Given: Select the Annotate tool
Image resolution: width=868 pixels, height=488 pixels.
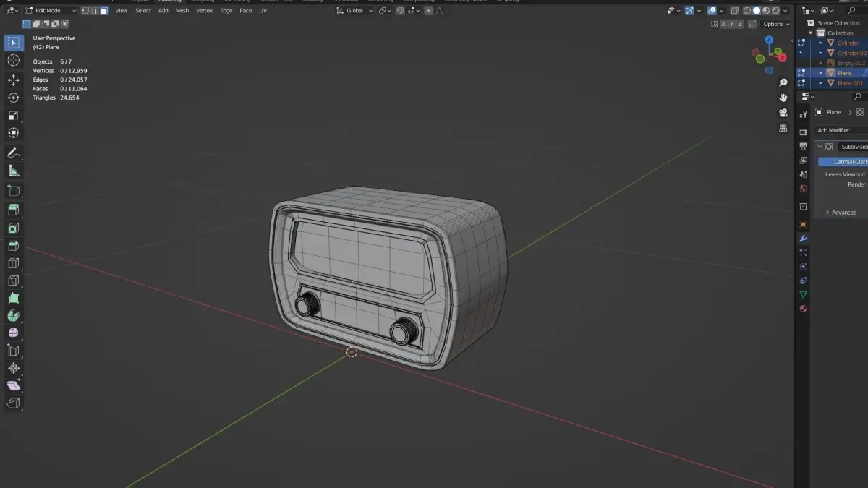Looking at the screenshot, I should 13,153.
